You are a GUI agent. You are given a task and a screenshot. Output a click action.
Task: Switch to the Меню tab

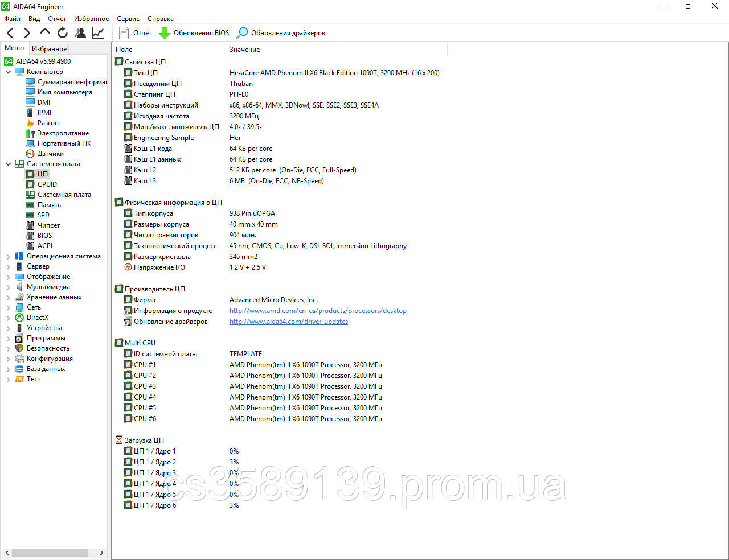pos(14,48)
